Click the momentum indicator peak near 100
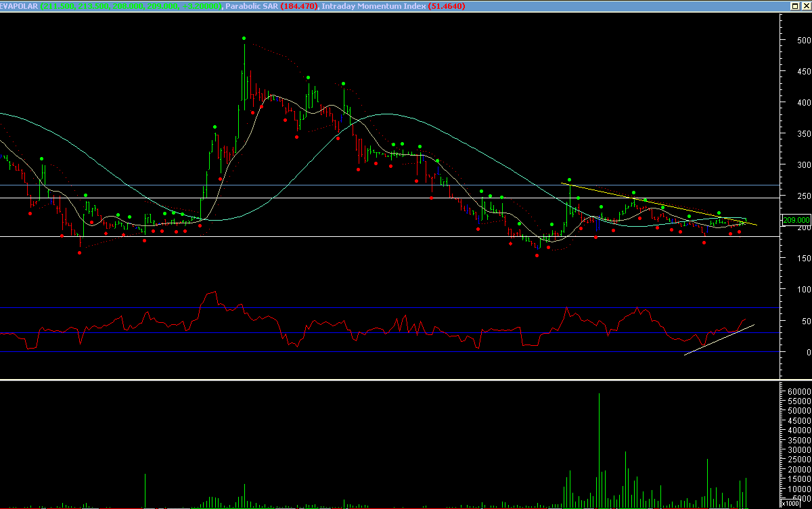 coord(215,292)
